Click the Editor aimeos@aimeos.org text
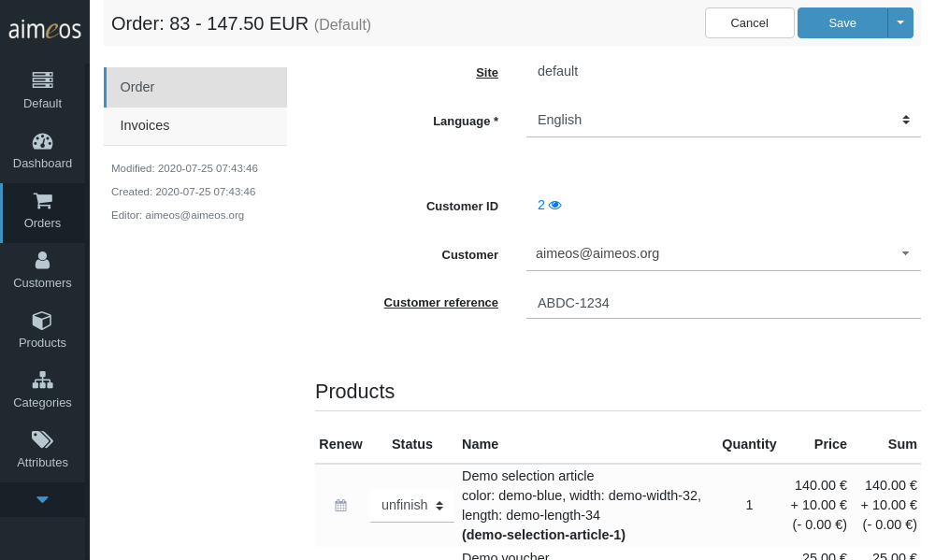The width and height of the screenshot is (935, 560). pos(177,215)
